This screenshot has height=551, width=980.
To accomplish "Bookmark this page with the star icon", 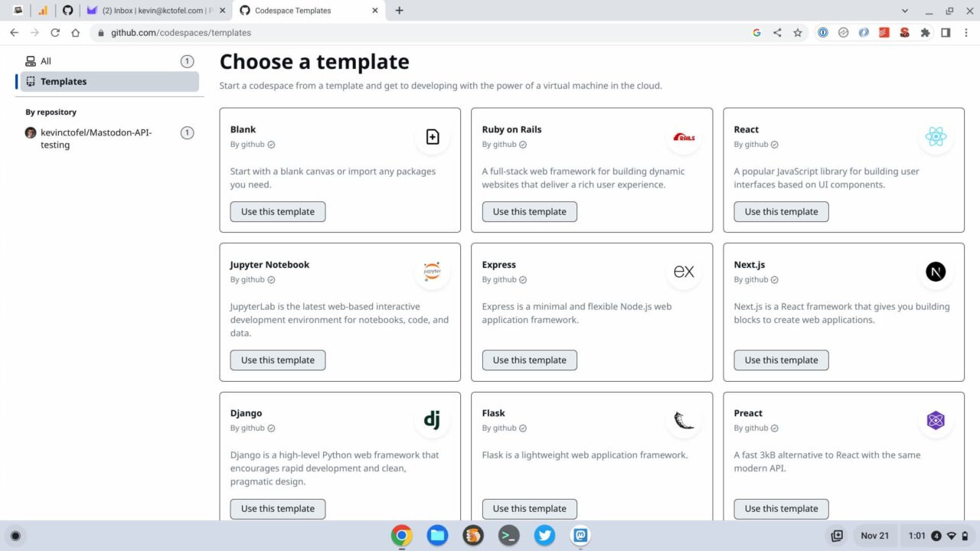I will pyautogui.click(x=798, y=33).
